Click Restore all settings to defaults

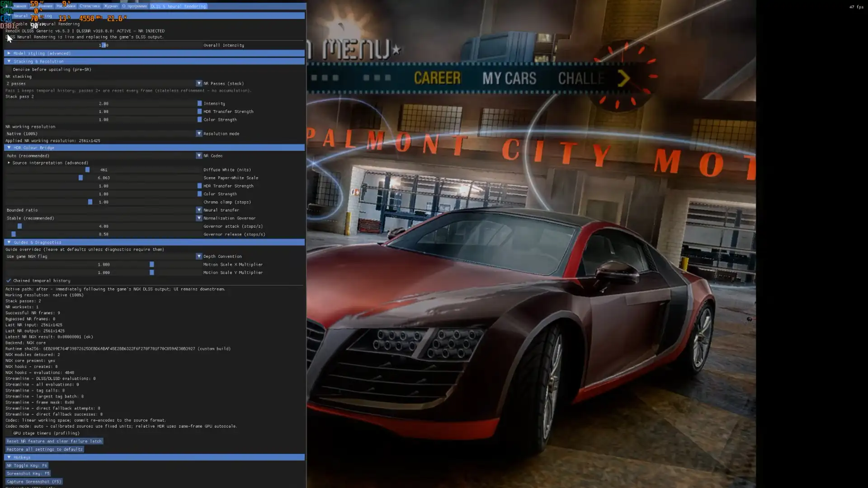(44, 450)
